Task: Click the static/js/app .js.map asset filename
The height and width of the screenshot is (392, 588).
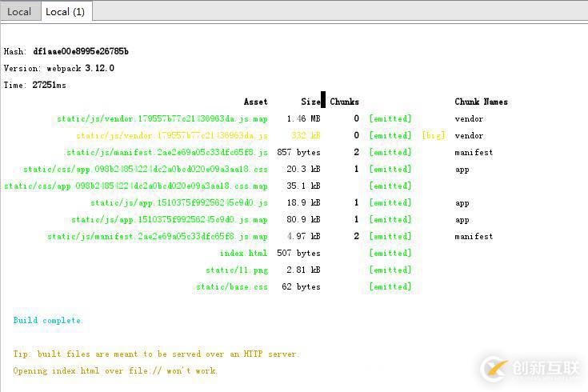Action: (x=170, y=219)
